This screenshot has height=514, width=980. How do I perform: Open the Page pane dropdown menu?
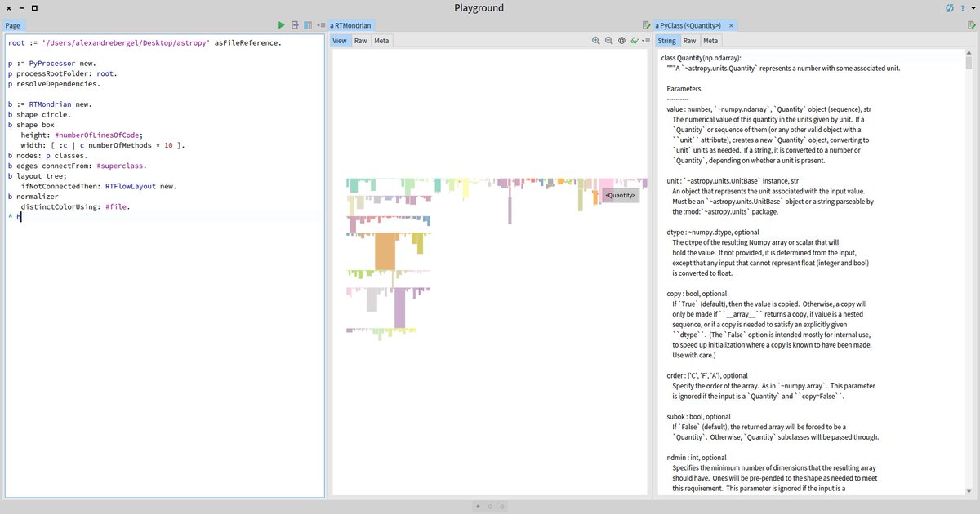coord(321,25)
